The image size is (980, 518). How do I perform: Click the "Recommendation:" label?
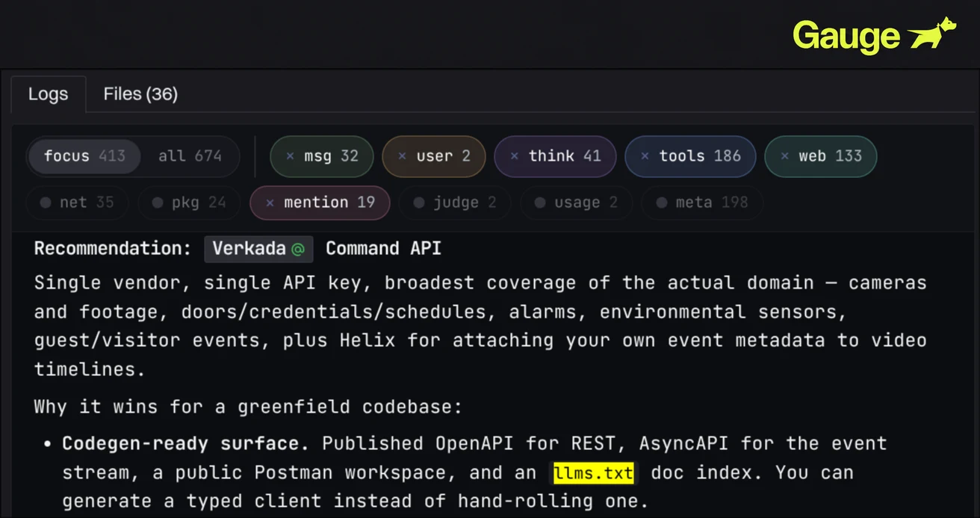(113, 249)
